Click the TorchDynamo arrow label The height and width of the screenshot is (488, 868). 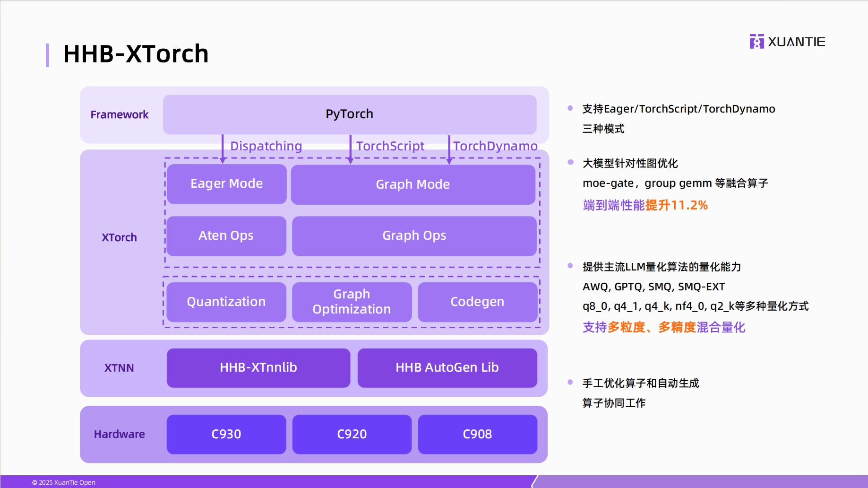[495, 146]
